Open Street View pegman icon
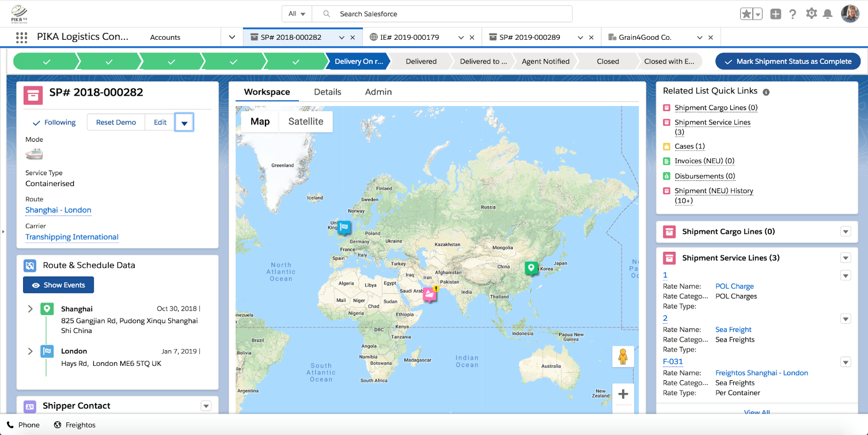Image resolution: width=868 pixels, height=435 pixels. [623, 357]
